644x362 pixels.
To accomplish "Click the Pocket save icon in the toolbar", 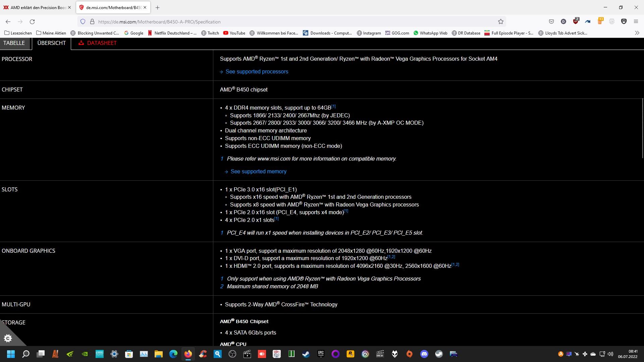I will [551, 21].
